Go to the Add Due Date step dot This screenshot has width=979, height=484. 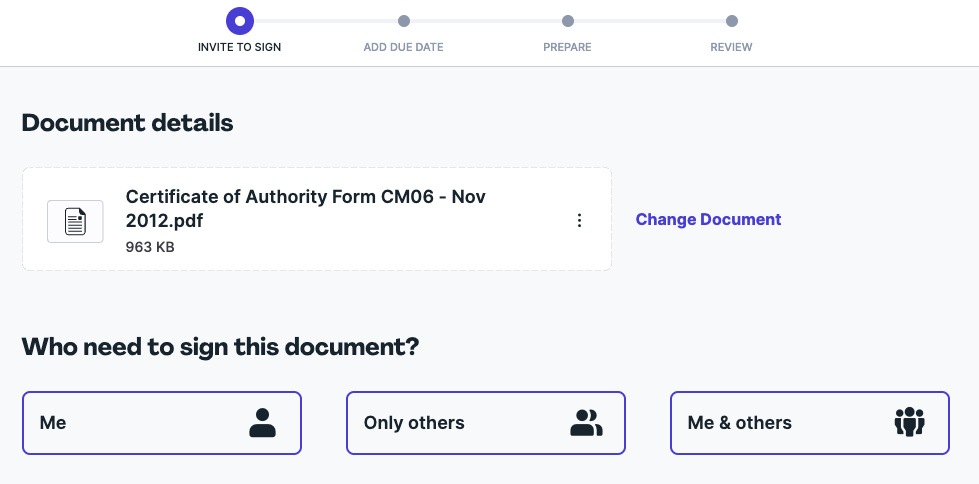(404, 21)
